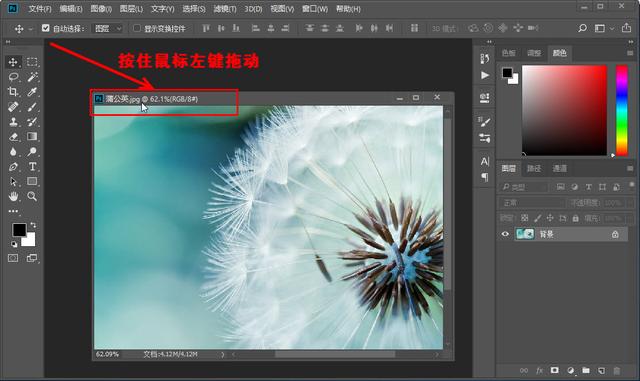The height and width of the screenshot is (381, 640).
Task: Hide the 背景 layer with eye icon
Action: pyautogui.click(x=505, y=234)
